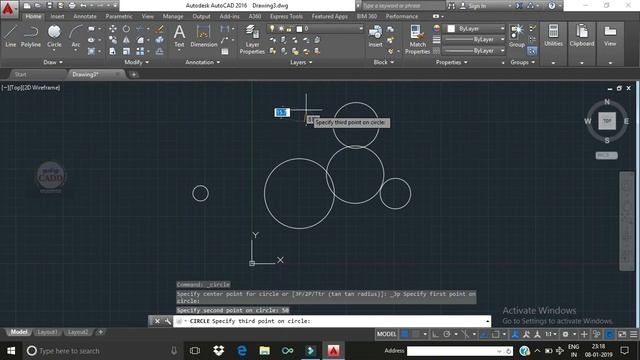Toggle MODEL space button in status bar
This screenshot has width=640, height=360.
coord(386,334)
